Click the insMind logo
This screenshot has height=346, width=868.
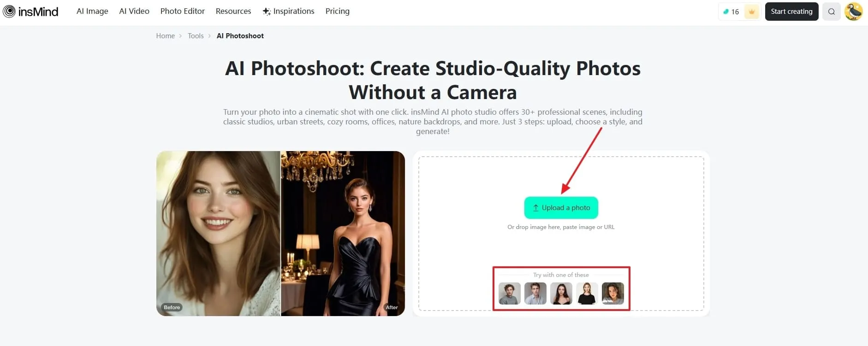pyautogui.click(x=30, y=12)
